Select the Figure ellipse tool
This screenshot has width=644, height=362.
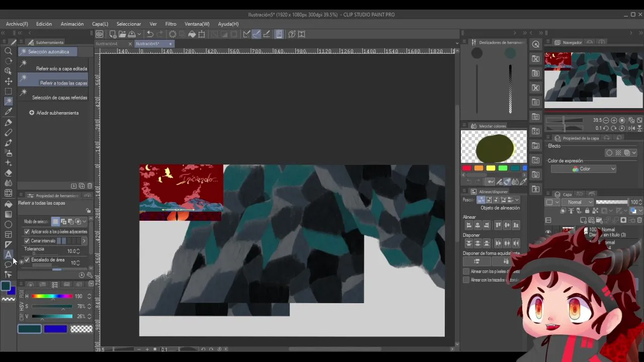pyautogui.click(x=8, y=224)
